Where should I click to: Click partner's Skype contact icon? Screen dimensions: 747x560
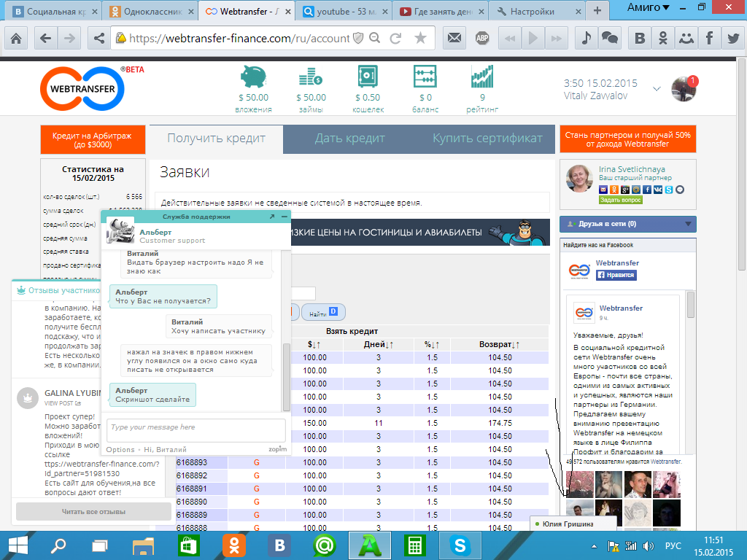(669, 190)
